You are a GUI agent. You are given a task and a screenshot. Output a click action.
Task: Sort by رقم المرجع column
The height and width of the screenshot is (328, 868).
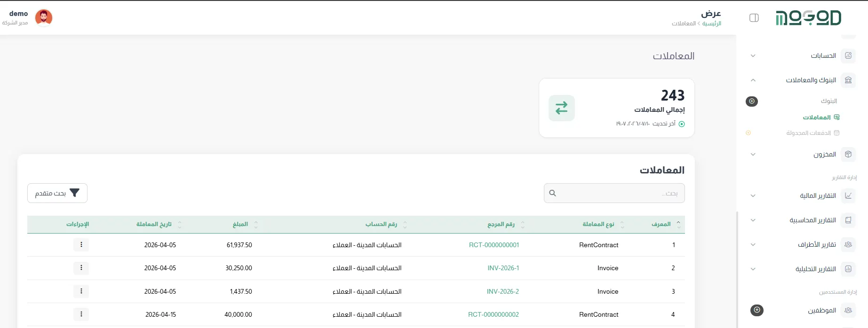click(x=523, y=225)
